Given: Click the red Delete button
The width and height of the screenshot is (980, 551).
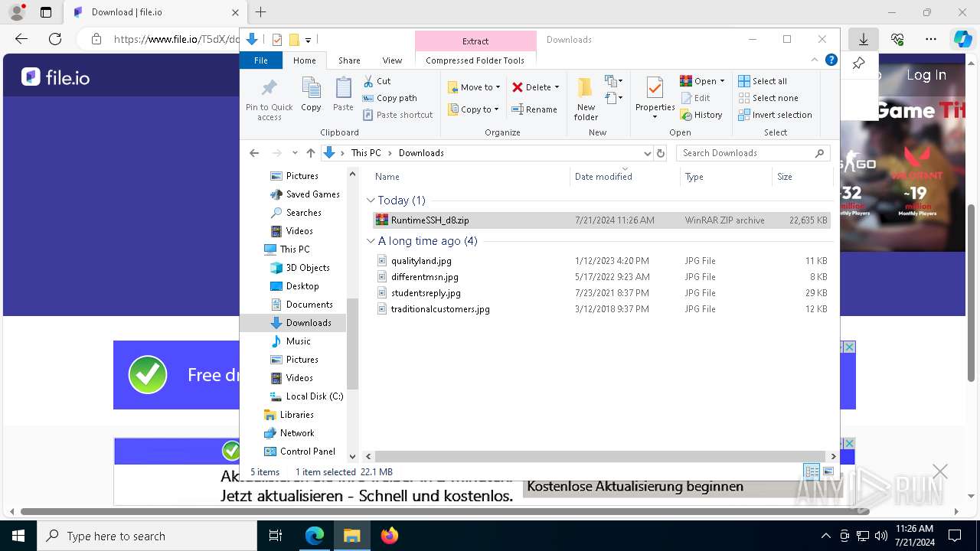Looking at the screenshot, I should 531,87.
